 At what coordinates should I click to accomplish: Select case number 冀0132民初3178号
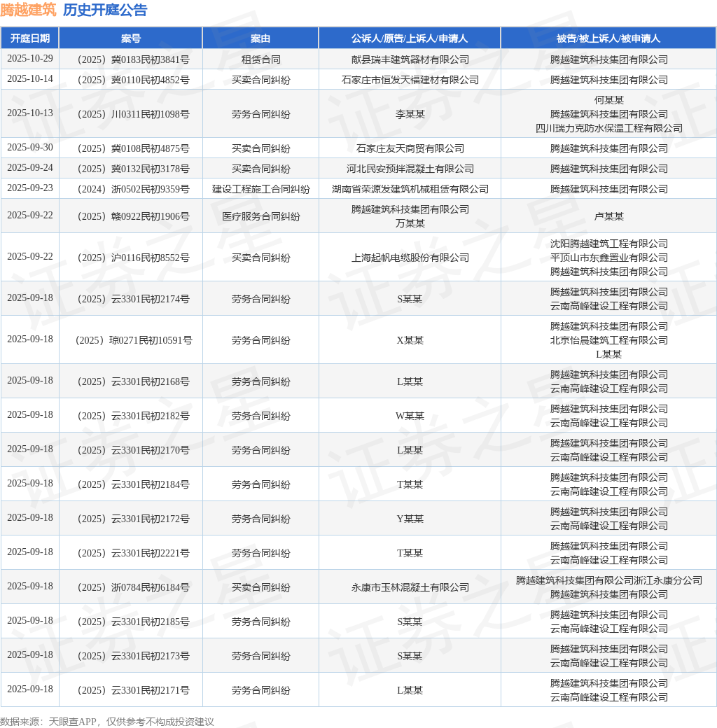point(133,169)
